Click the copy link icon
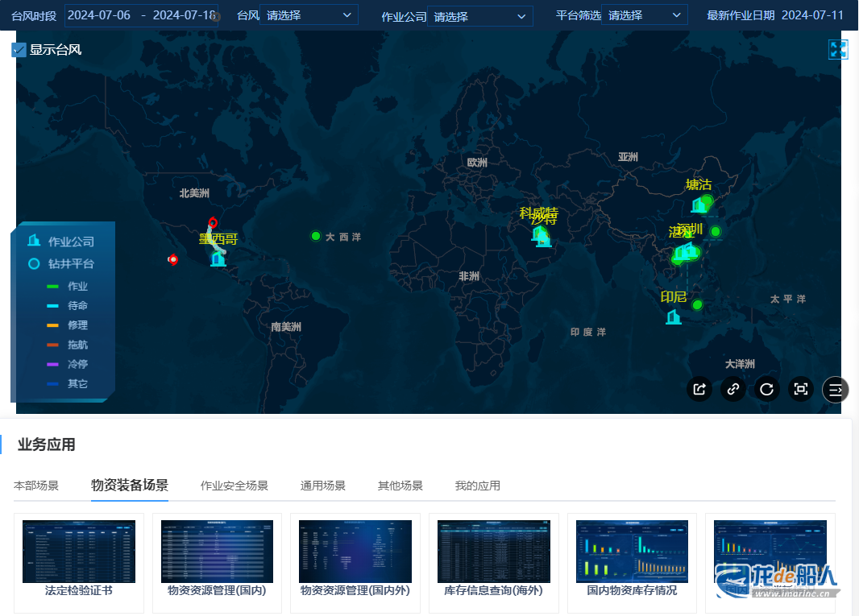 [x=733, y=389]
